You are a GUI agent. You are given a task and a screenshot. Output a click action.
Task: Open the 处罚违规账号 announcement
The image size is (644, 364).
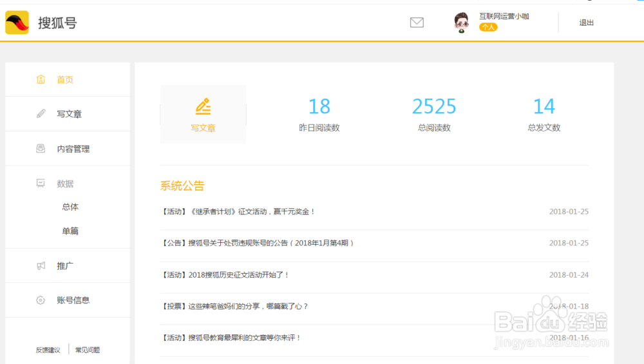point(258,244)
